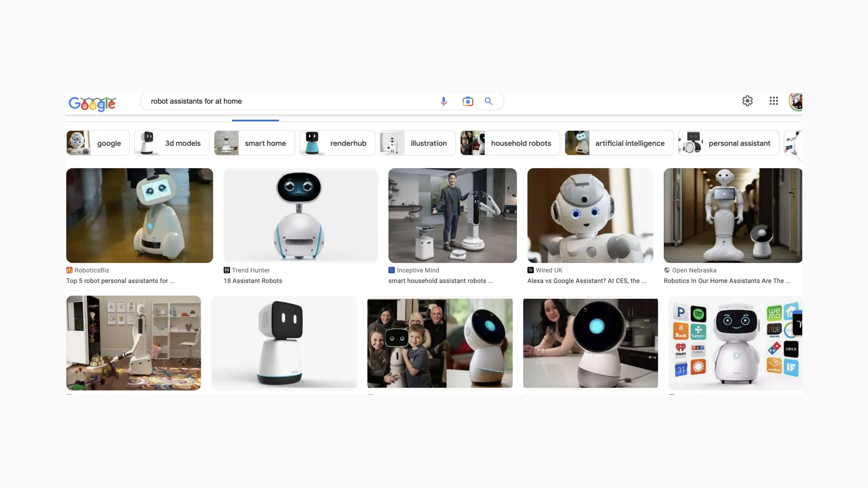Open the Inceptive Mind household robot image
Viewport: 868px width, 488px height.
pos(452,215)
